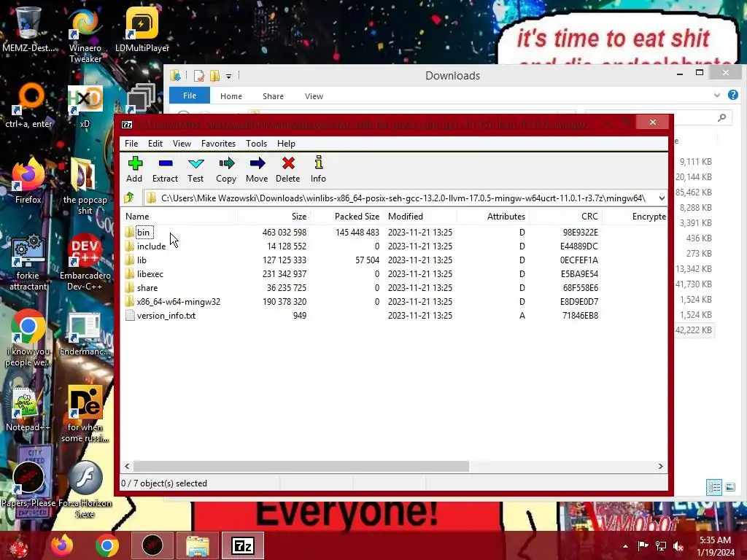Open the File tab in Downloads window

[x=190, y=96]
